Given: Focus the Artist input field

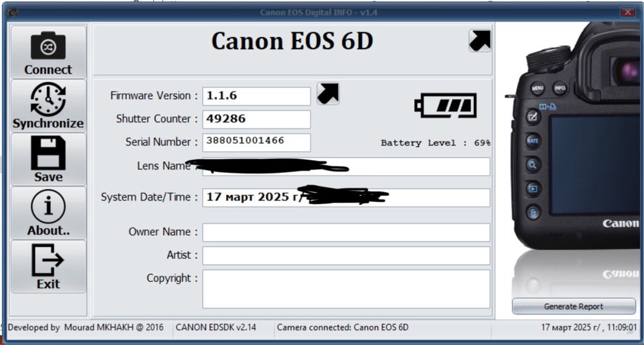Looking at the screenshot, I should (x=346, y=255).
